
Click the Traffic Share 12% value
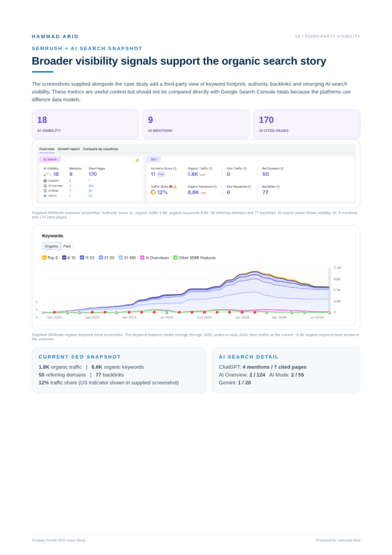click(x=162, y=192)
